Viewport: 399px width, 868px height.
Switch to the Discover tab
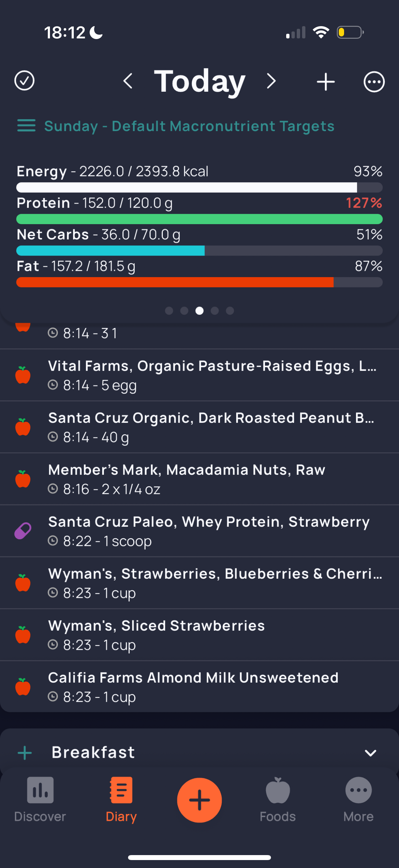coord(40,799)
